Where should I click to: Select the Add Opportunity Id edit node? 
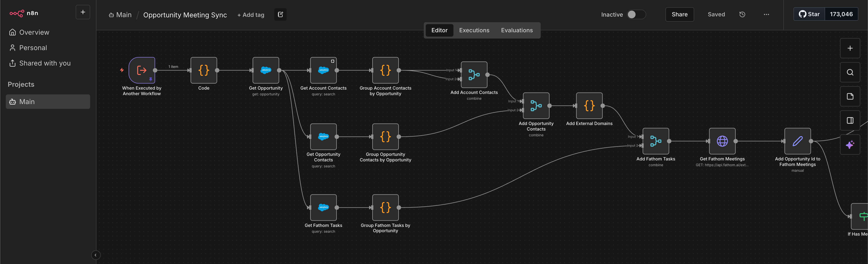[x=797, y=141]
